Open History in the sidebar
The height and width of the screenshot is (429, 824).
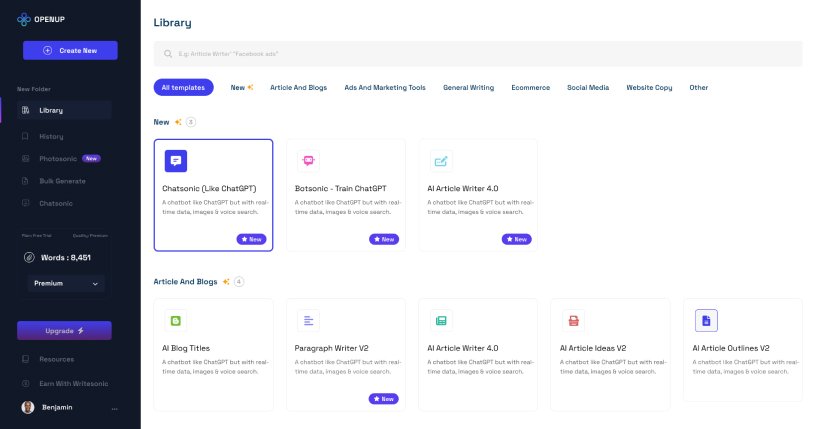point(51,136)
